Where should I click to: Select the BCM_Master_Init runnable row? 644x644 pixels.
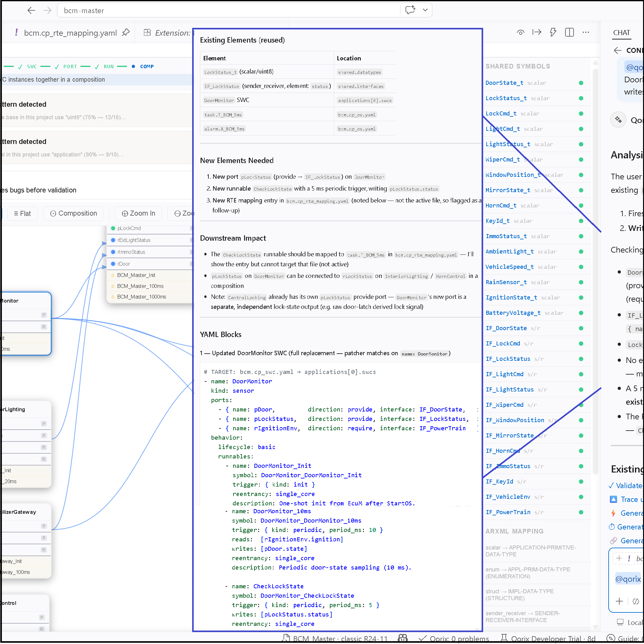pyautogui.click(x=150, y=275)
